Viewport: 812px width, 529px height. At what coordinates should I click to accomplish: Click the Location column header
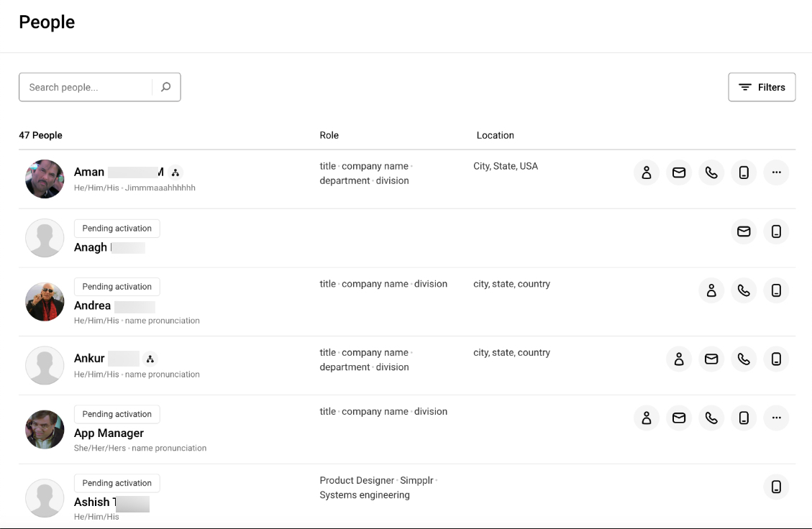(x=495, y=135)
